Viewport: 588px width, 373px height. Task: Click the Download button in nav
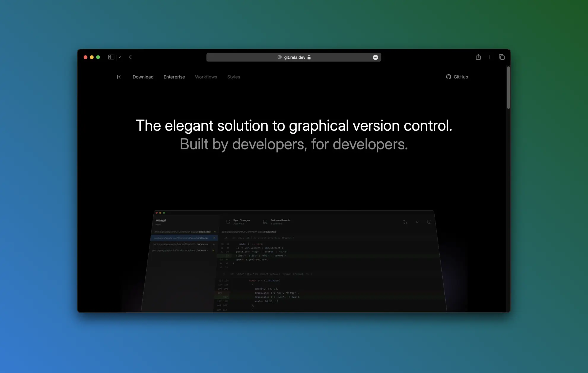143,77
